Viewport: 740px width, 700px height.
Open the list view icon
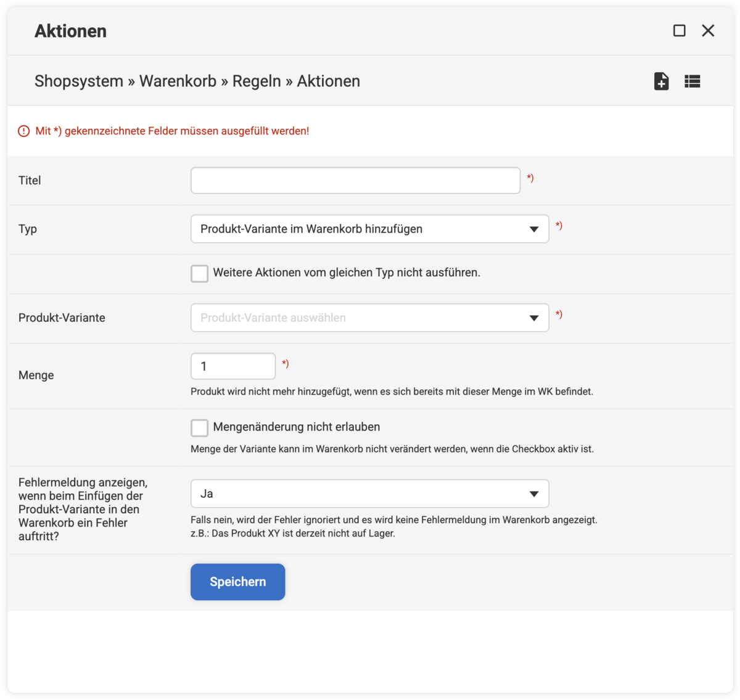[x=693, y=81]
